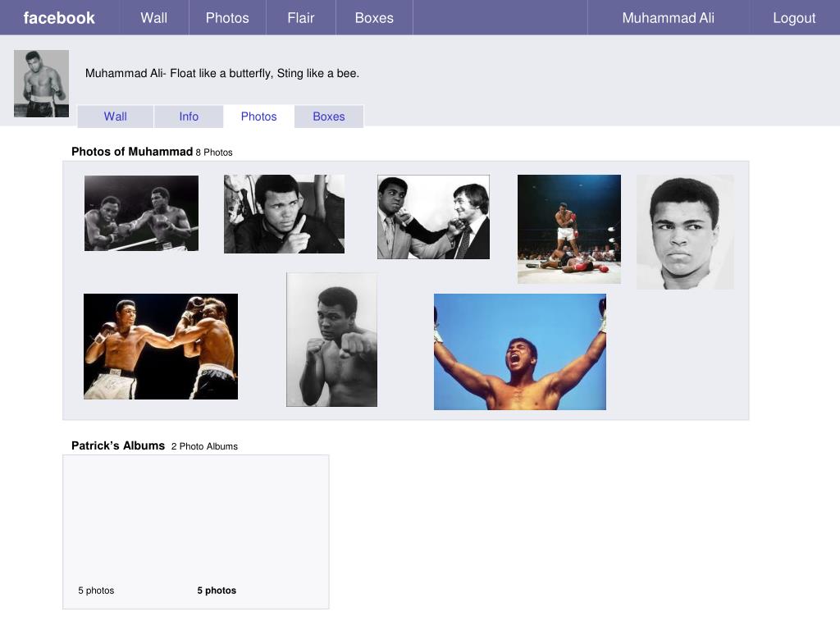Click the Muhammad Ali account link in header
The image size is (840, 630).
(x=668, y=18)
